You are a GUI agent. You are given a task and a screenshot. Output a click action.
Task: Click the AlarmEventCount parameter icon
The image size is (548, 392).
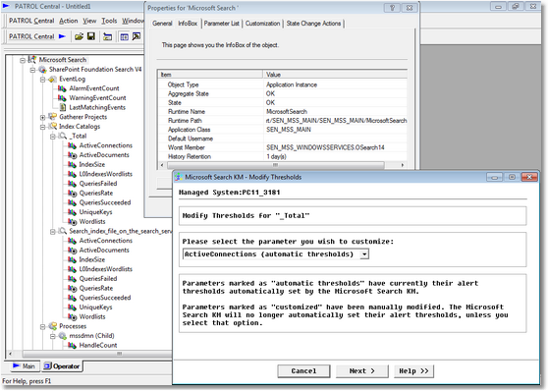62,88
